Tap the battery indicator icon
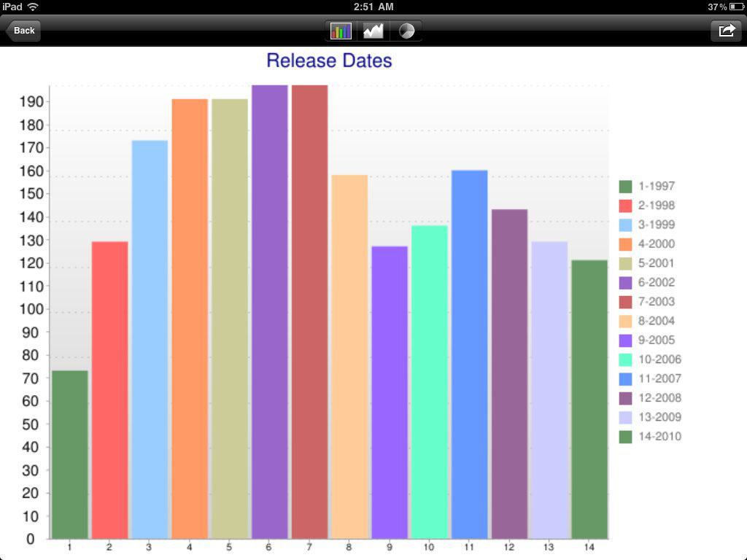Screen dimensions: 747x560 [x=735, y=7]
